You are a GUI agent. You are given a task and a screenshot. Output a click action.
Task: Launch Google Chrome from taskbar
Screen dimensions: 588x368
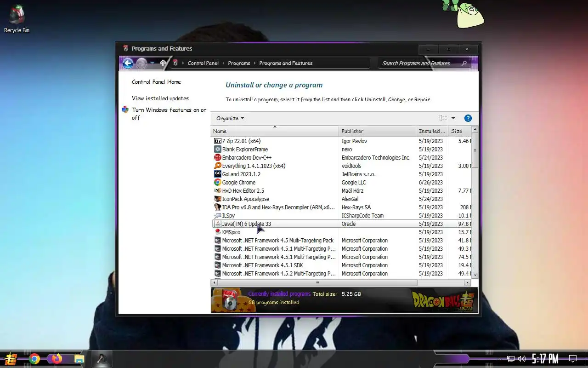point(34,359)
